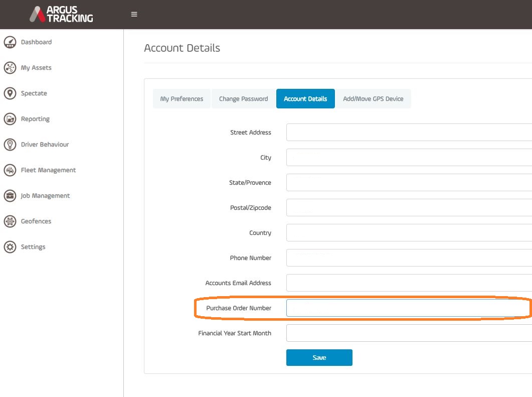Click the Account Details page heading

coord(182,48)
